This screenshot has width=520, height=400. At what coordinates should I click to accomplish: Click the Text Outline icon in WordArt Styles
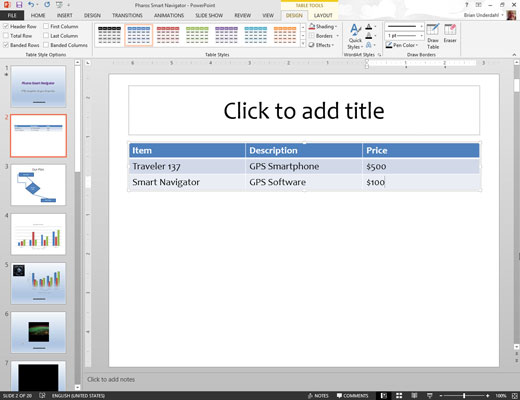[370, 36]
